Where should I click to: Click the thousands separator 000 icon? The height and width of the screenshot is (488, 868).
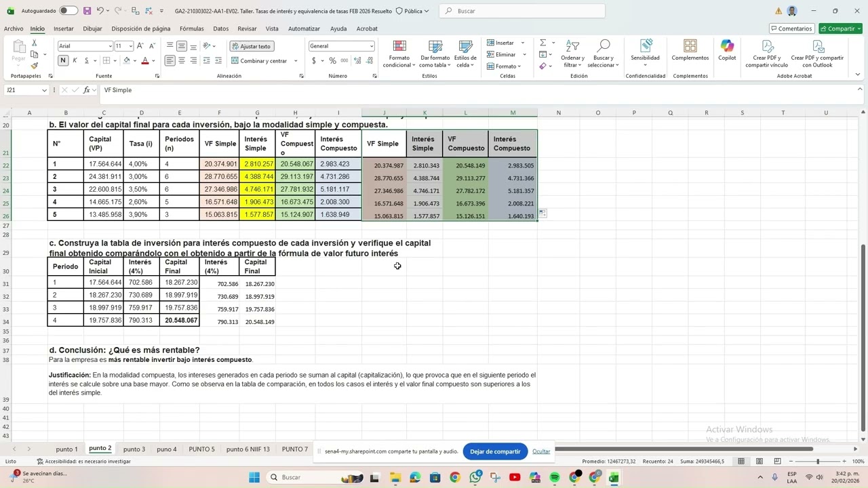tap(344, 60)
